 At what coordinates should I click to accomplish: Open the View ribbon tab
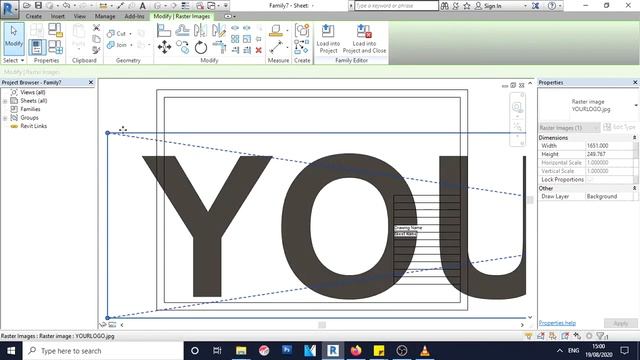point(80,16)
